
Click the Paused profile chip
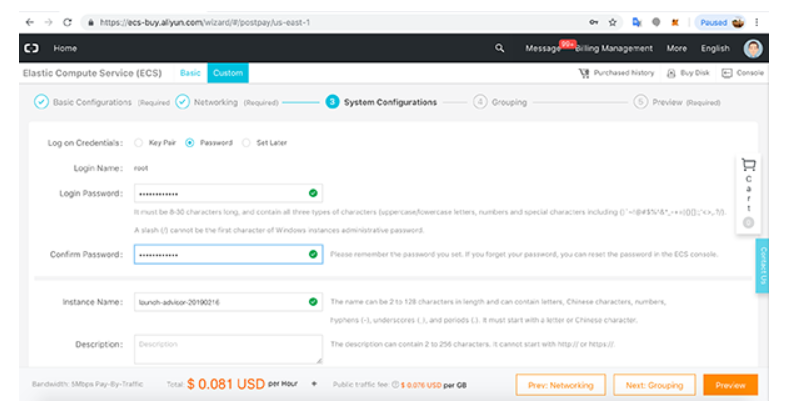coord(720,22)
